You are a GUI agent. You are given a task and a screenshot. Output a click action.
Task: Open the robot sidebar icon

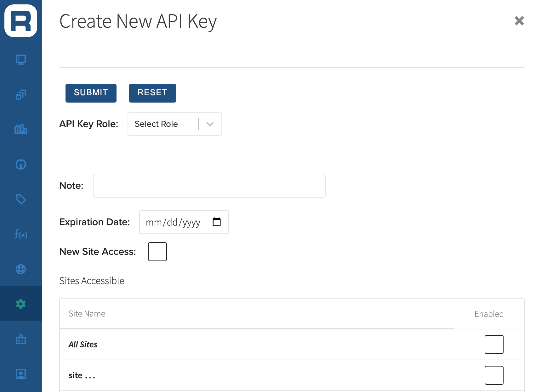point(21,339)
